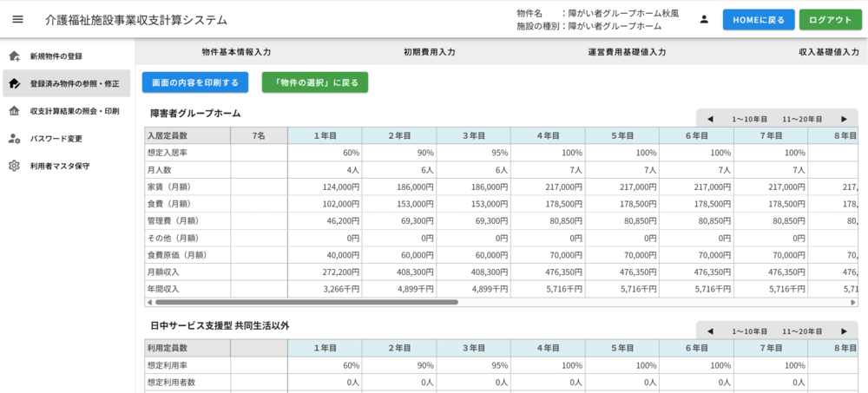Screen dimensions: 868x393
Task: Click the 障害者グループホーム section heading
Action: pyautogui.click(x=196, y=113)
